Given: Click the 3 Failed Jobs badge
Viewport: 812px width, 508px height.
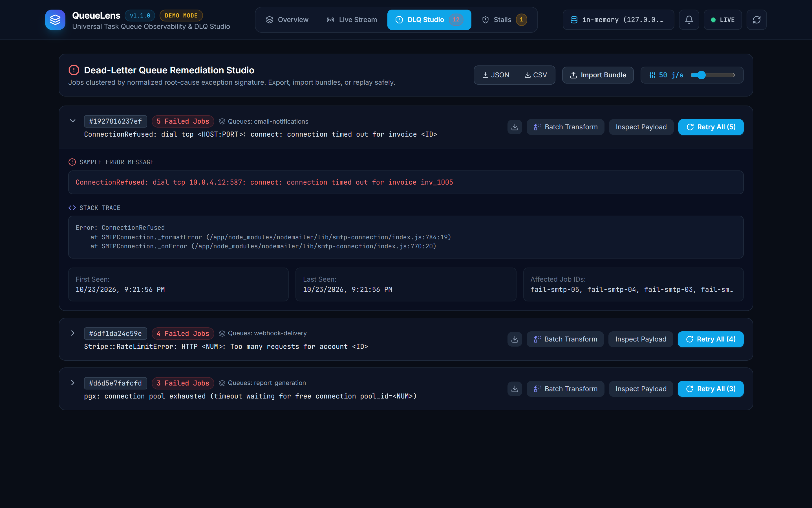Looking at the screenshot, I should tap(183, 383).
